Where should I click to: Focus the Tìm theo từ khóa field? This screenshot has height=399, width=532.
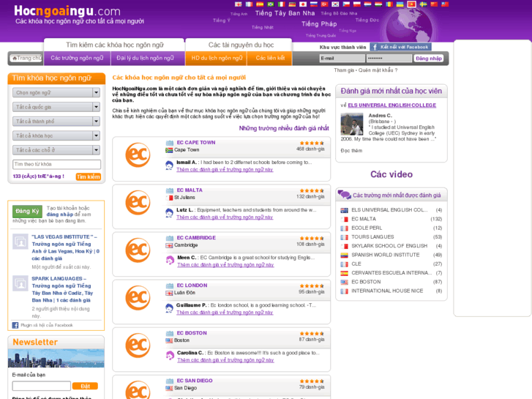point(56,164)
